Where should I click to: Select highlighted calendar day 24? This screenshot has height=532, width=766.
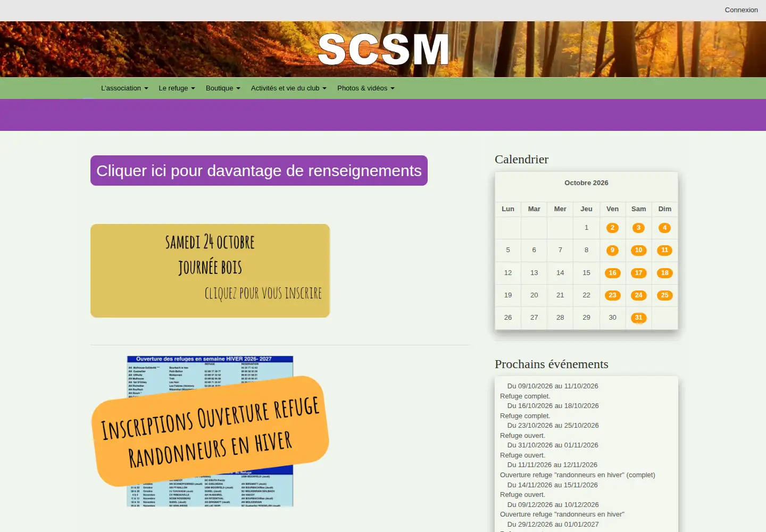[638, 295]
